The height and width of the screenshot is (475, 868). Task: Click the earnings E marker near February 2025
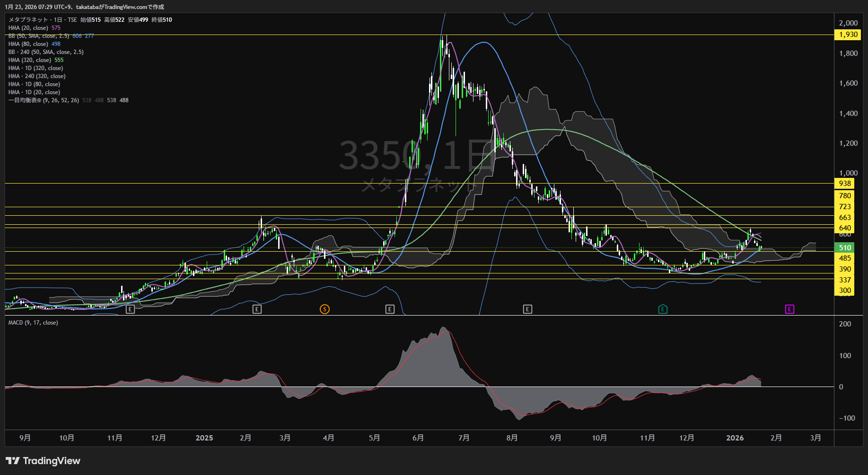[x=257, y=309]
